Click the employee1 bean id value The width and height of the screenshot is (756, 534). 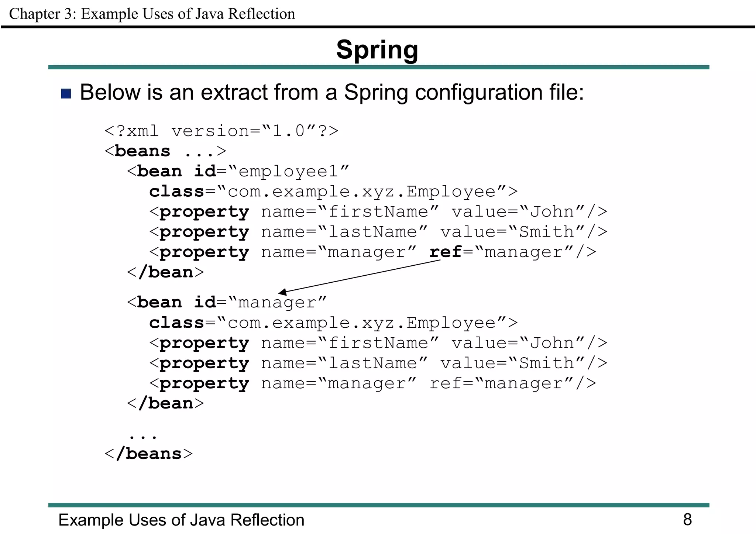[x=288, y=171]
